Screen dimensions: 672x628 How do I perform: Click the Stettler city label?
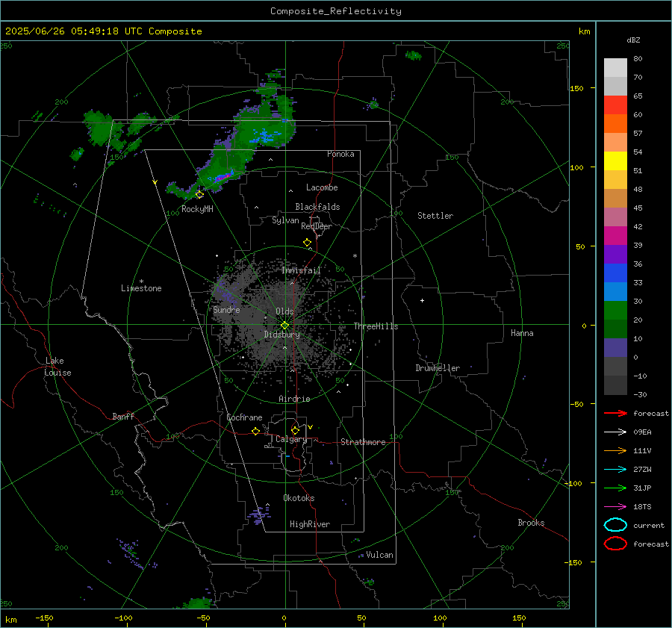coord(435,216)
